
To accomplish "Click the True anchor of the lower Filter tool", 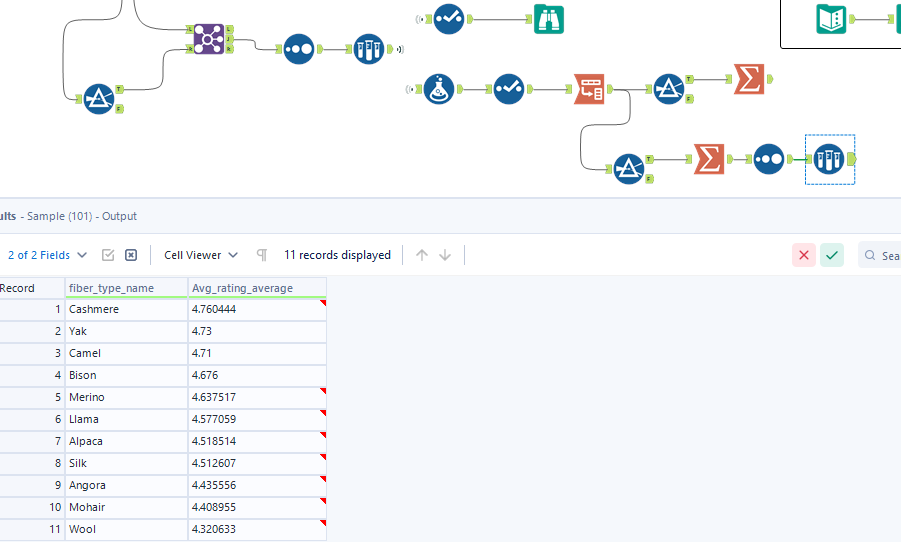I will click(x=649, y=159).
